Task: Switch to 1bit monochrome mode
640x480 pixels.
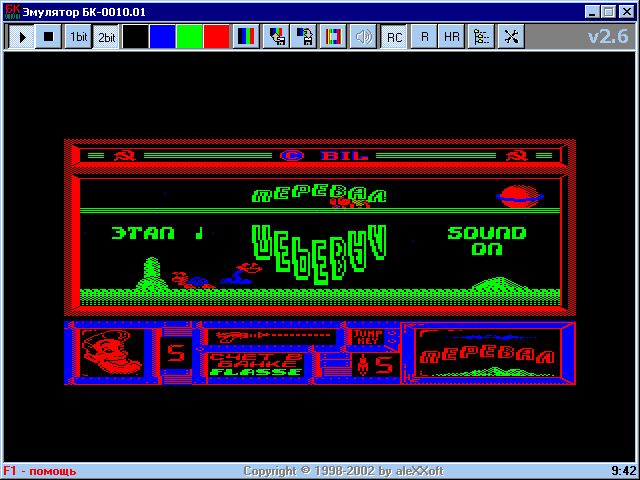Action: [x=78, y=37]
